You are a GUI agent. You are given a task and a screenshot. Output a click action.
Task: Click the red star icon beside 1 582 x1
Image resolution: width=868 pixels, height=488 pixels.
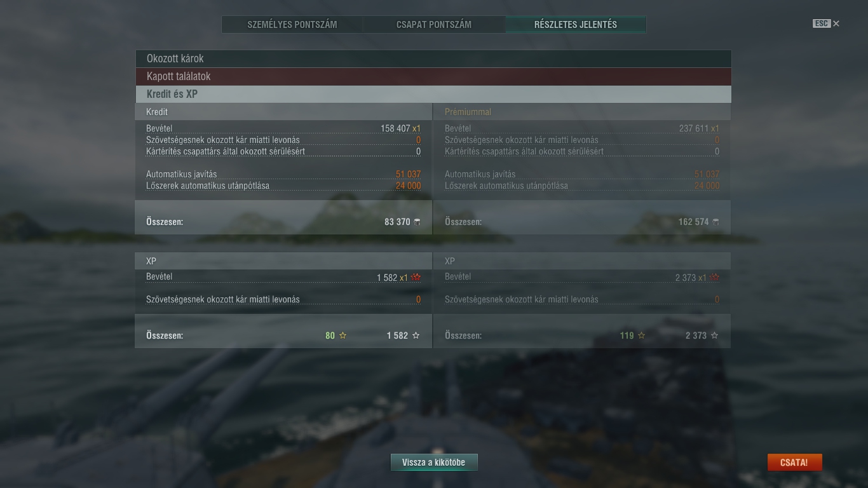point(416,277)
